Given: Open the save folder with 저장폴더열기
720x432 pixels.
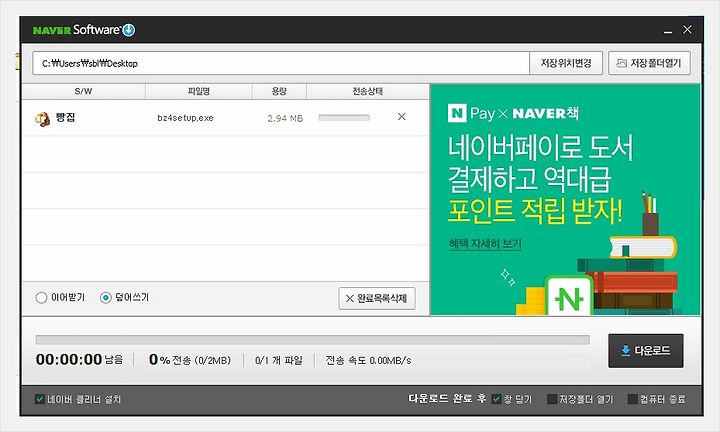Looking at the screenshot, I should click(649, 63).
